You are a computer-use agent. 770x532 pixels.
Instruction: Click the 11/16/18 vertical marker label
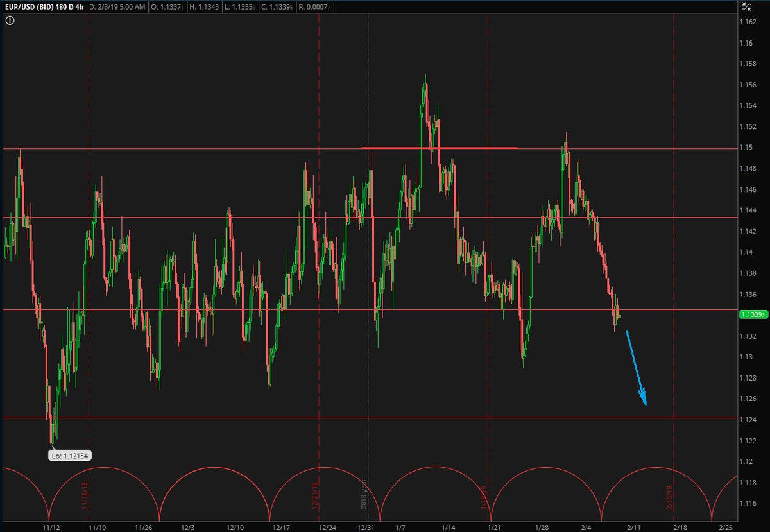coord(85,496)
